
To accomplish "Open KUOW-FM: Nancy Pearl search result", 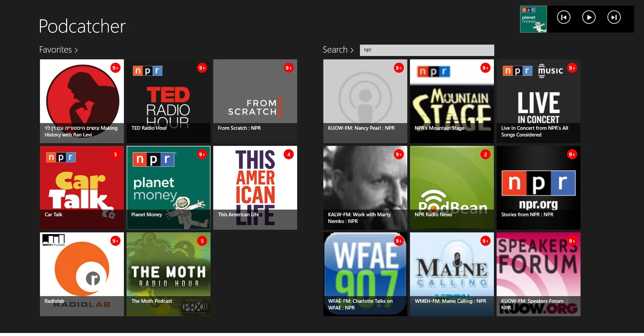I will 365,101.
